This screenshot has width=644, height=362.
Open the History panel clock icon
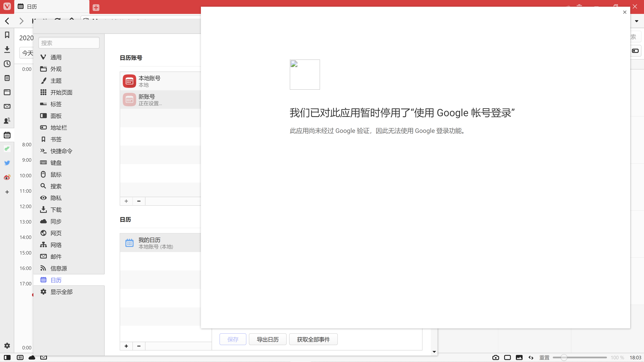point(7,64)
